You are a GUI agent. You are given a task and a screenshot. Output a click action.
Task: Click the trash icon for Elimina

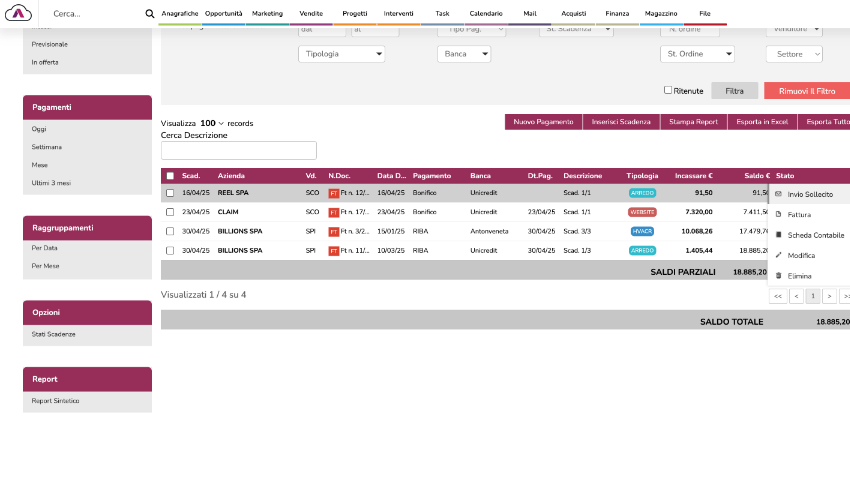pos(778,275)
